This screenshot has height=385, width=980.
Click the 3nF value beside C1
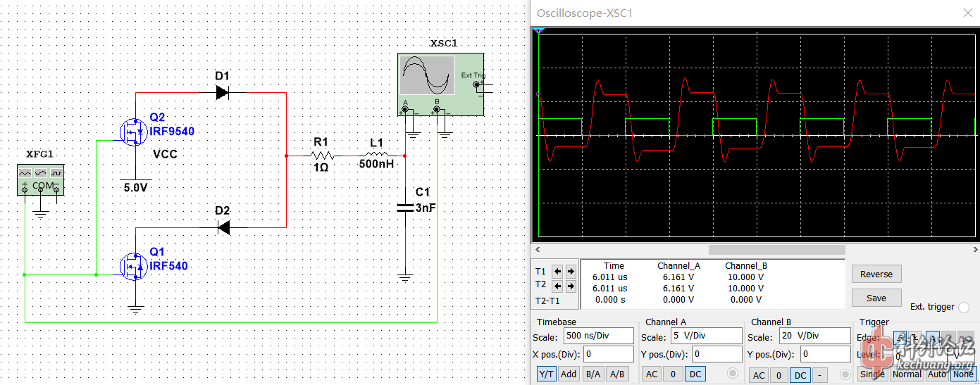(x=426, y=208)
